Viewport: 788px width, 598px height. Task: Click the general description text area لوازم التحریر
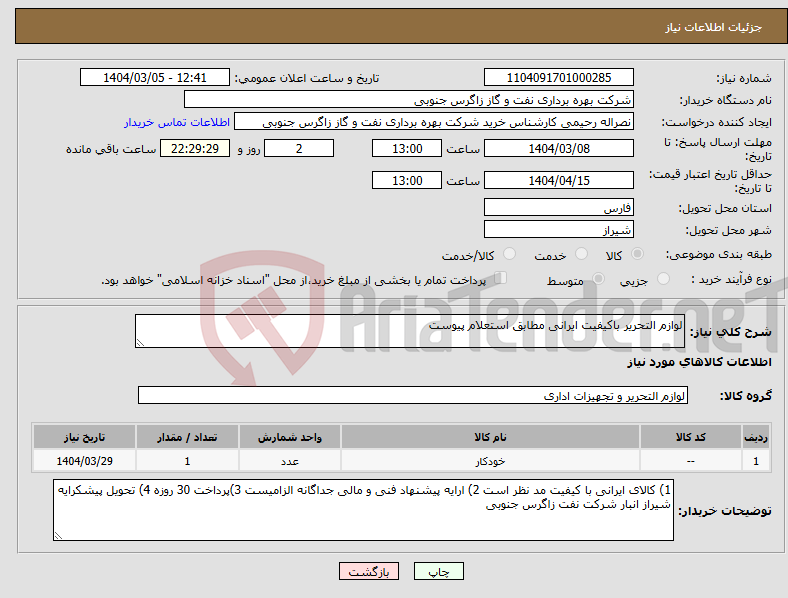pyautogui.click(x=410, y=331)
